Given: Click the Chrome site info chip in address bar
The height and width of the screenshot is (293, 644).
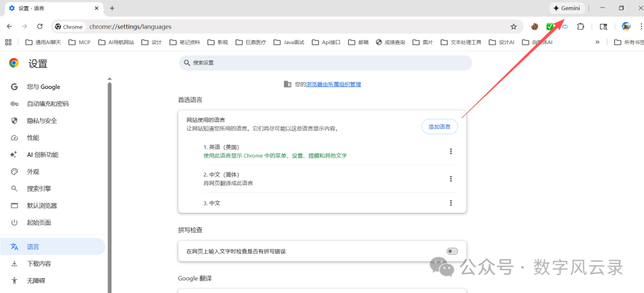Looking at the screenshot, I should click(x=69, y=27).
